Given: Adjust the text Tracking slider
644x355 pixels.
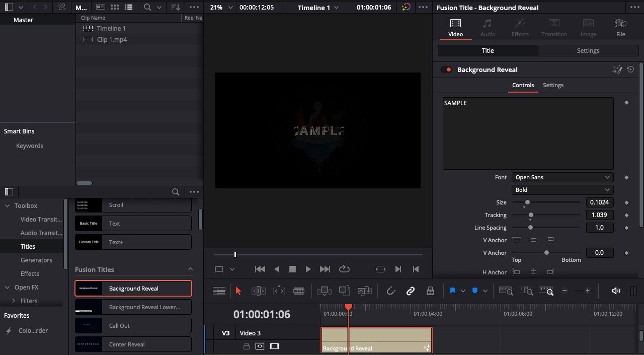Looking at the screenshot, I should click(x=531, y=215).
